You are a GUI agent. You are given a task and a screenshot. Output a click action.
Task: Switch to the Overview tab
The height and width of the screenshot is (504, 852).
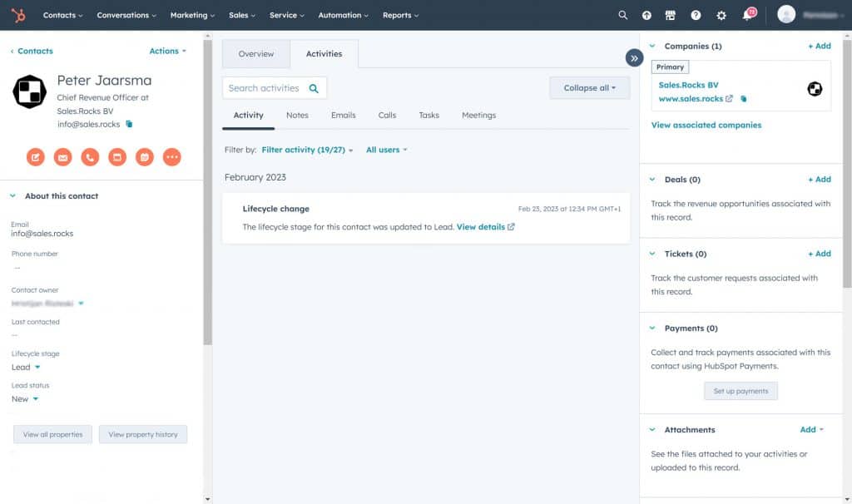point(256,54)
